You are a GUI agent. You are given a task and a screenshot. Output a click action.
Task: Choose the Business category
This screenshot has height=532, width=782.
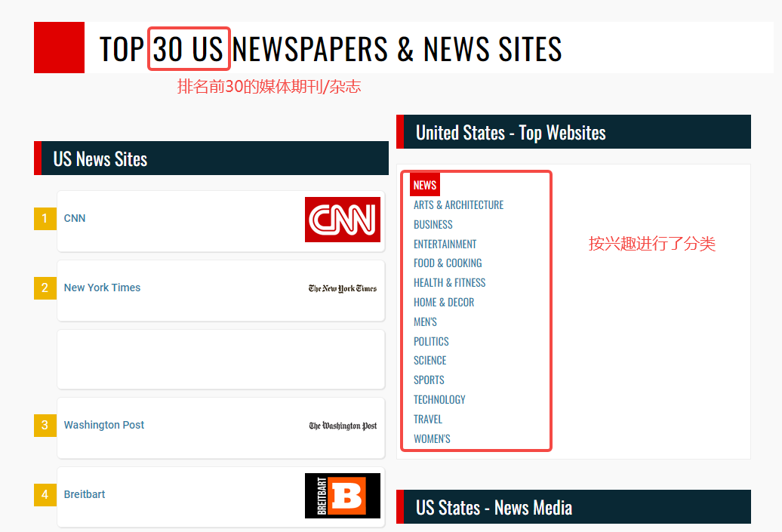coord(433,224)
